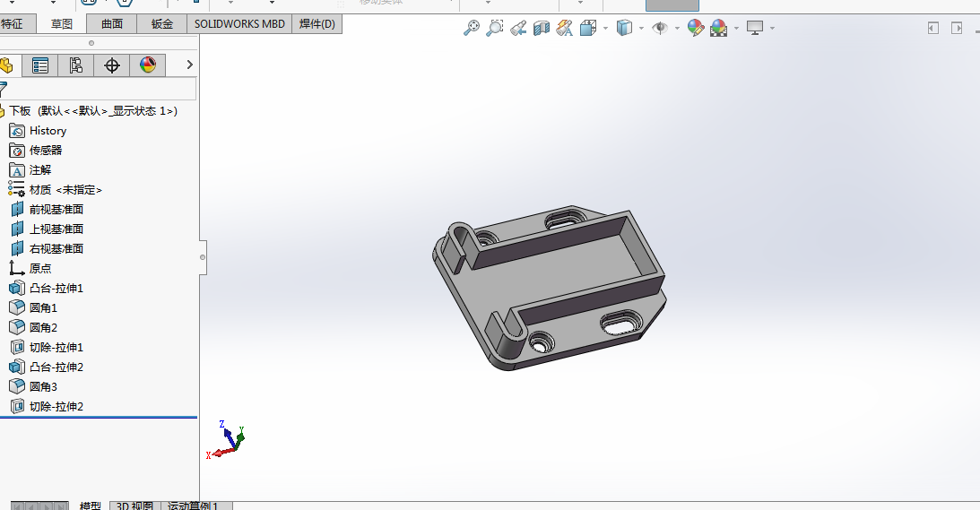The height and width of the screenshot is (510, 980).
Task: Click the Edit Appearance icon
Action: (695, 28)
